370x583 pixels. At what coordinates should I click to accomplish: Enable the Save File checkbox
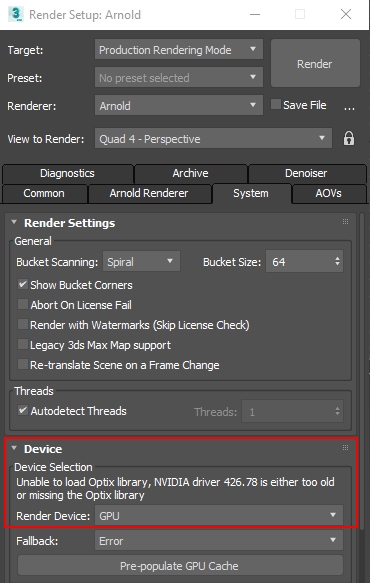tap(276, 104)
